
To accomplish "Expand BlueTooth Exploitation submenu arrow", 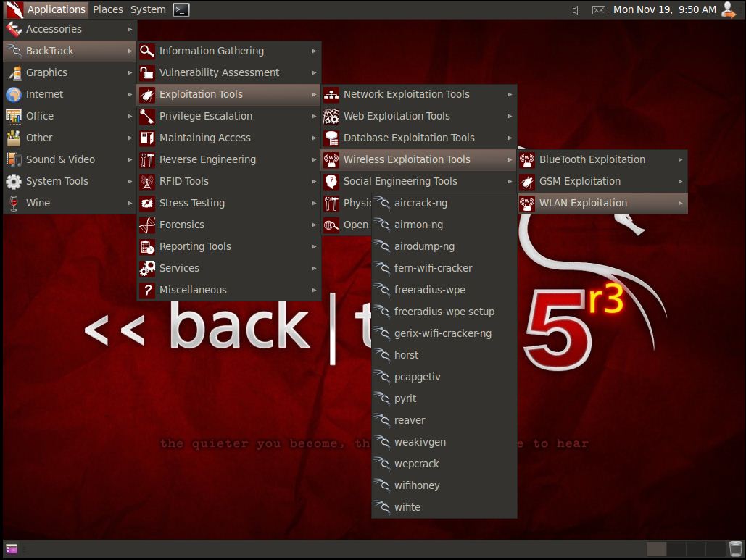I will click(x=680, y=159).
